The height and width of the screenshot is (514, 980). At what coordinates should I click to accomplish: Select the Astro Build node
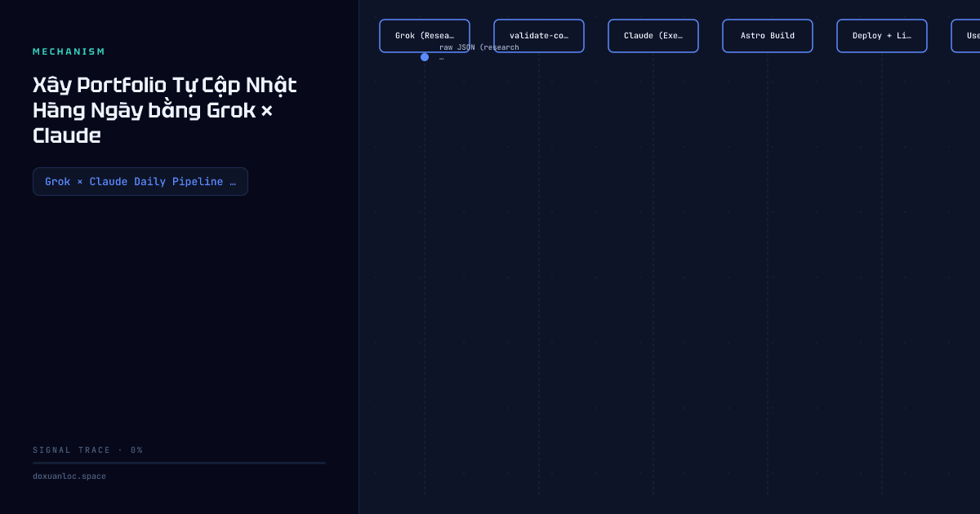(x=768, y=36)
